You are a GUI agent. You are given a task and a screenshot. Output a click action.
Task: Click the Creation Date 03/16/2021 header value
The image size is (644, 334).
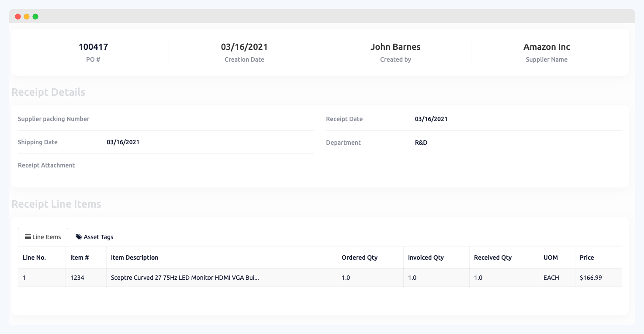click(244, 47)
